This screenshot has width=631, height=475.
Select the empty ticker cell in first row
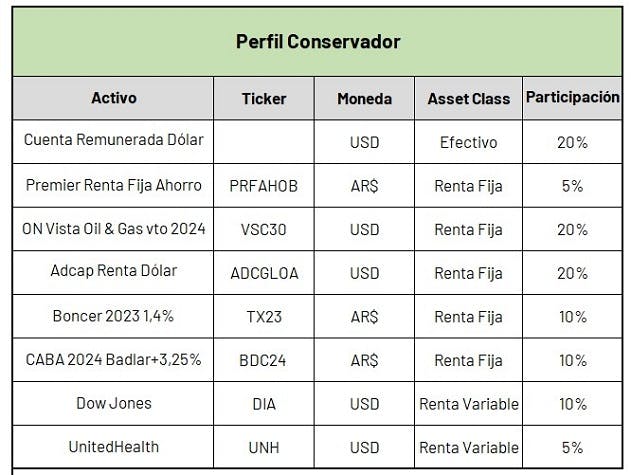point(264,142)
